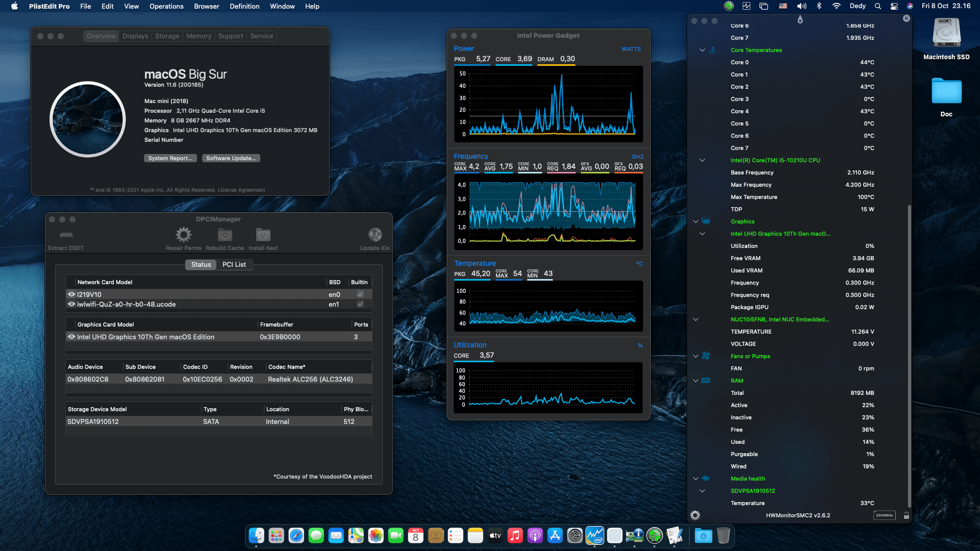
Task: Click Rebuild Cache folder icon
Action: pyautogui.click(x=225, y=235)
